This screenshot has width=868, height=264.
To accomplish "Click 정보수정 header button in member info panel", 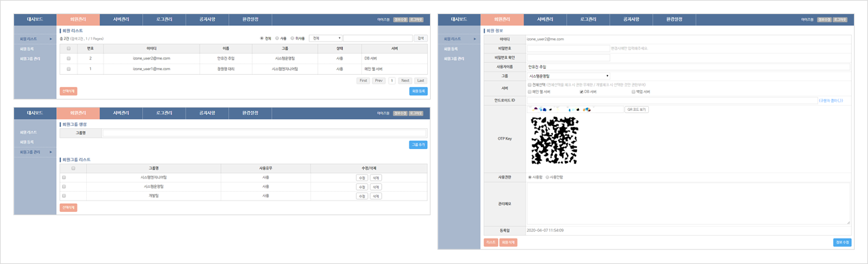I will [x=824, y=20].
